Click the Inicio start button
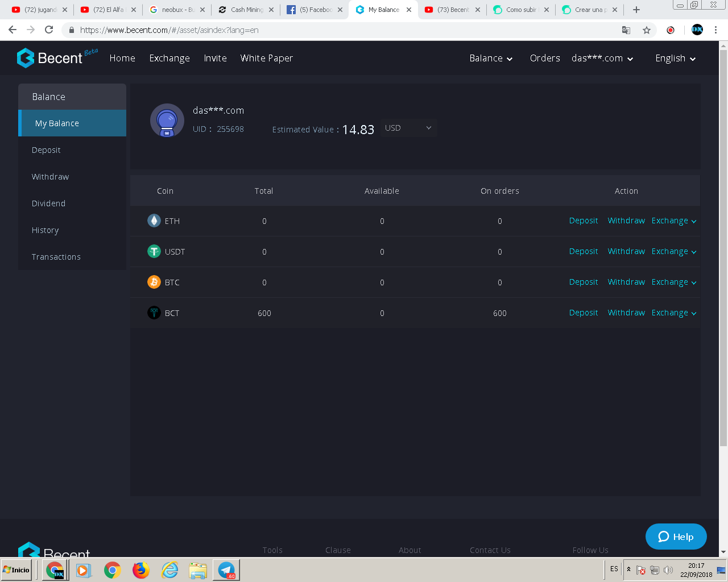Viewport: 728px width, 582px height. [x=17, y=570]
